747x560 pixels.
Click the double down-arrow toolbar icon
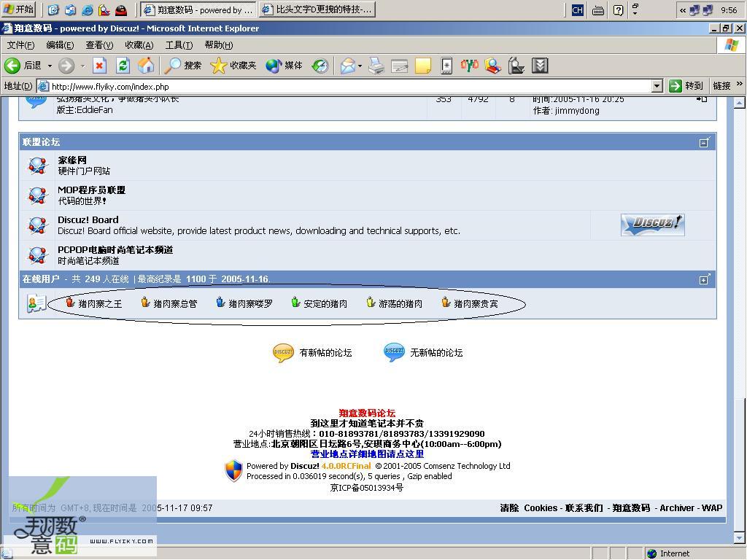(x=540, y=65)
